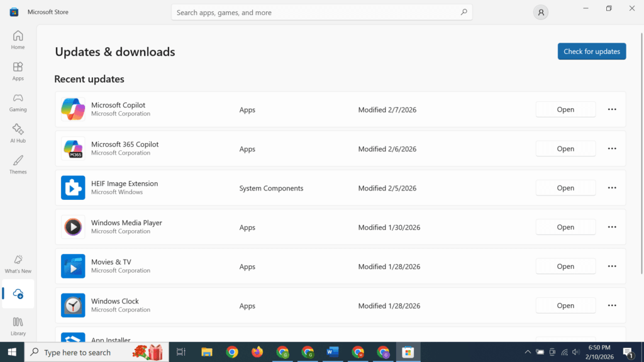Open the Library section
The height and width of the screenshot is (362, 644).
click(x=17, y=325)
